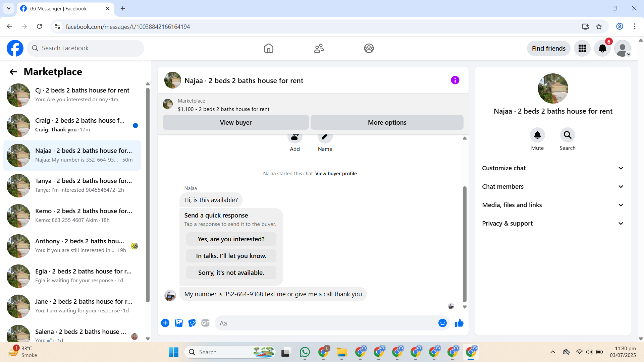Screen dimensions: 644x362
Task: Open more actions plus icon
Action: [165, 323]
